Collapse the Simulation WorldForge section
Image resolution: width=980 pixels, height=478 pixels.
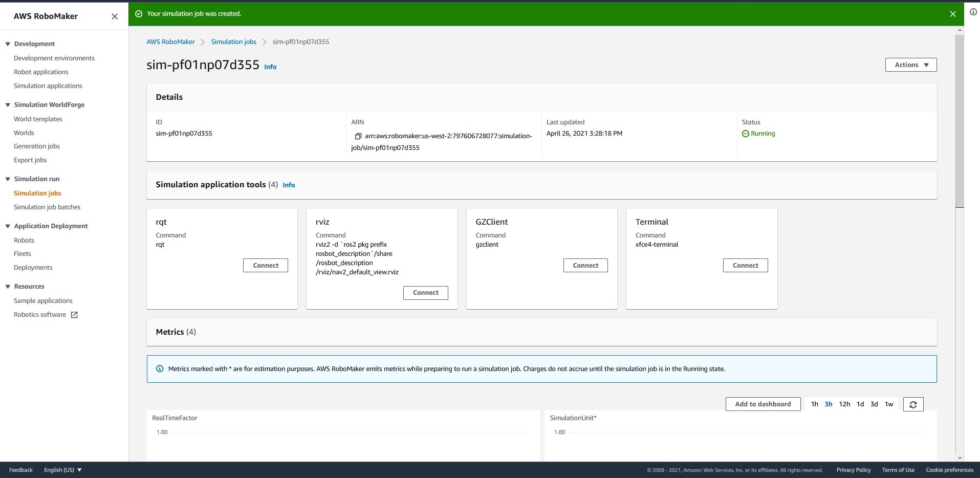tap(8, 105)
